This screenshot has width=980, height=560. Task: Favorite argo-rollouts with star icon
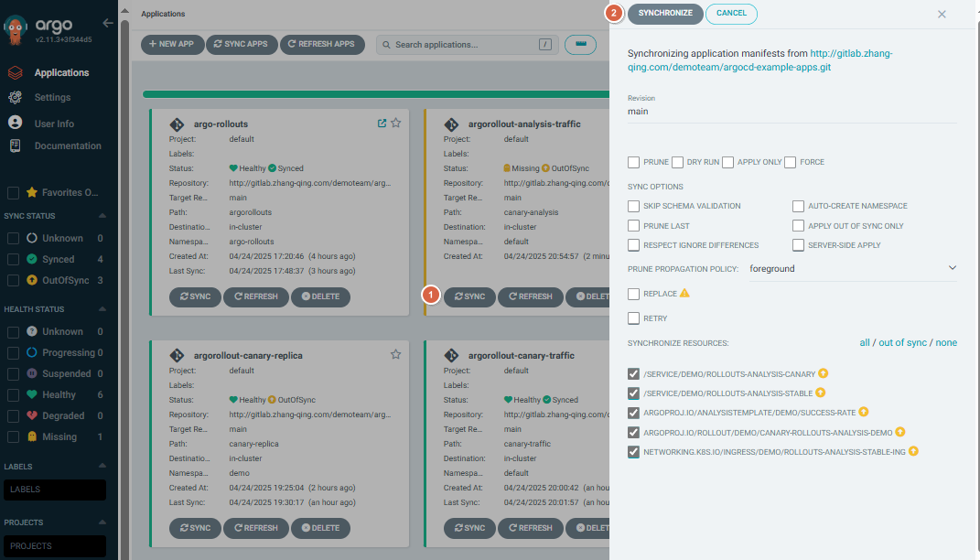coord(395,124)
